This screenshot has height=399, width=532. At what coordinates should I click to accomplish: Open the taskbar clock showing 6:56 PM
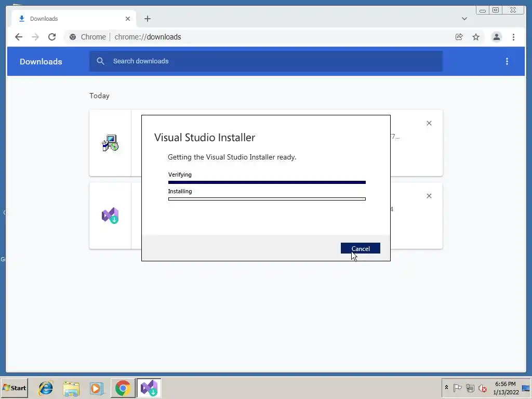tap(506, 388)
